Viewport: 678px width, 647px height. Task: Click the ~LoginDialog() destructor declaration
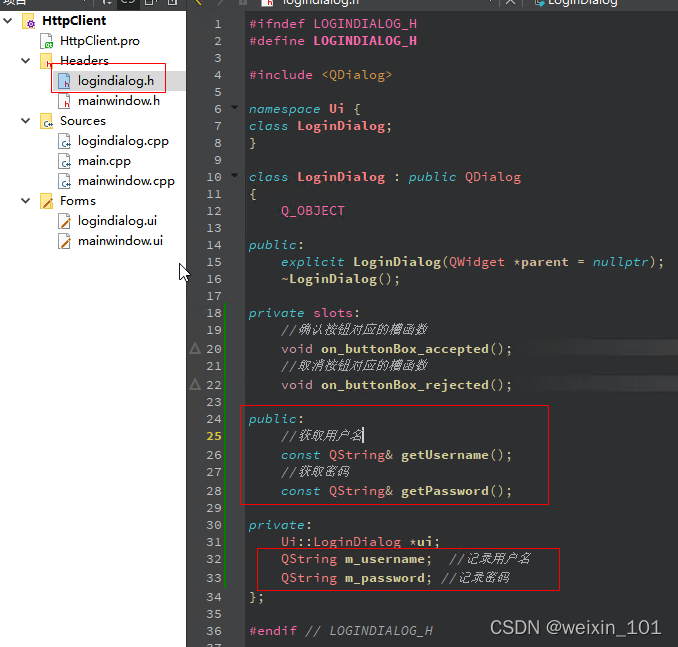(x=341, y=279)
